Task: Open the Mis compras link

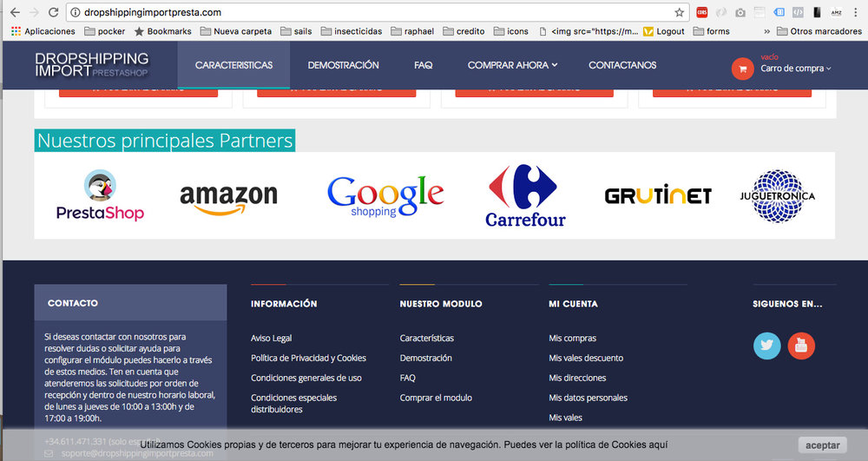Action: (572, 338)
